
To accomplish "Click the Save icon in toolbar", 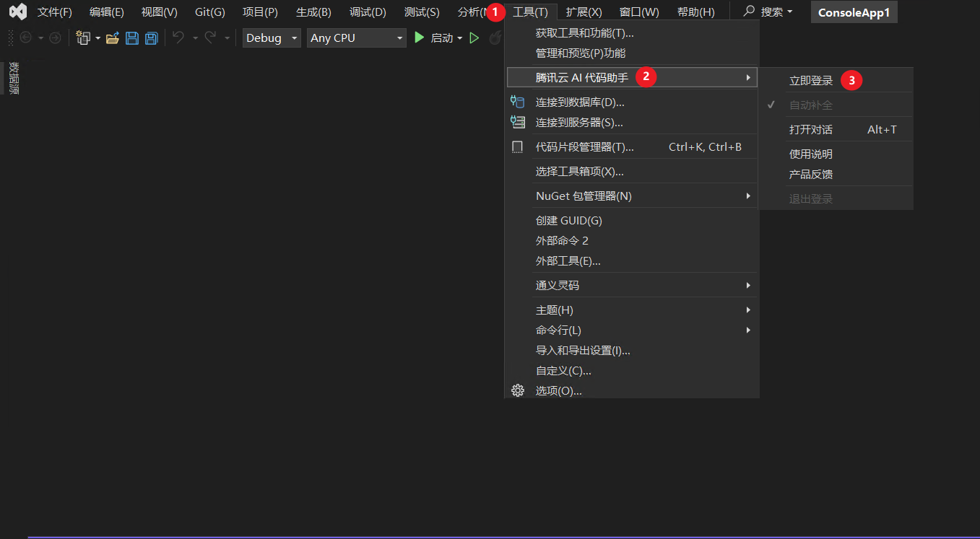I will 132,38.
